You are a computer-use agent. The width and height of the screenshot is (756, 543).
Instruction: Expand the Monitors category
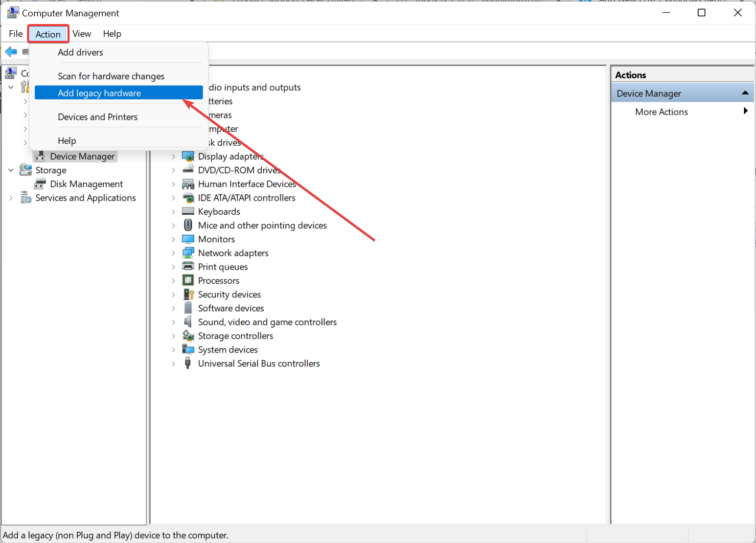pyautogui.click(x=173, y=239)
